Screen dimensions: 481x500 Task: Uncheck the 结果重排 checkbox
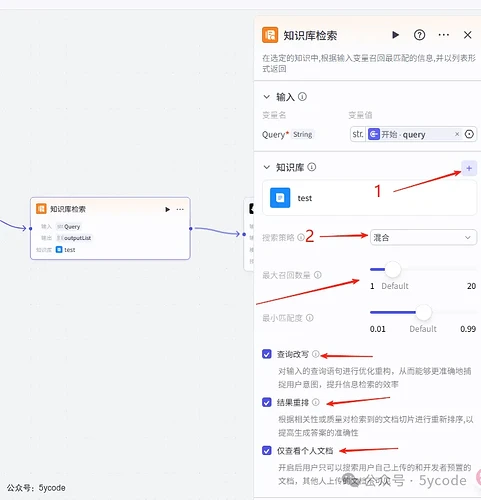pyautogui.click(x=267, y=402)
